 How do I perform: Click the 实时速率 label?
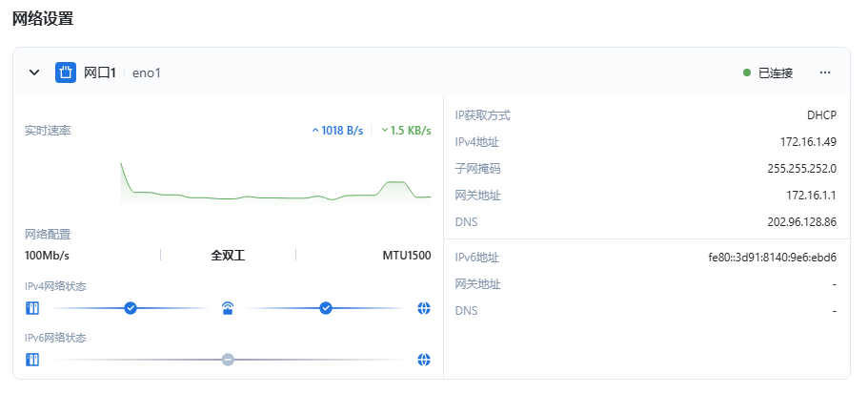tap(48, 131)
